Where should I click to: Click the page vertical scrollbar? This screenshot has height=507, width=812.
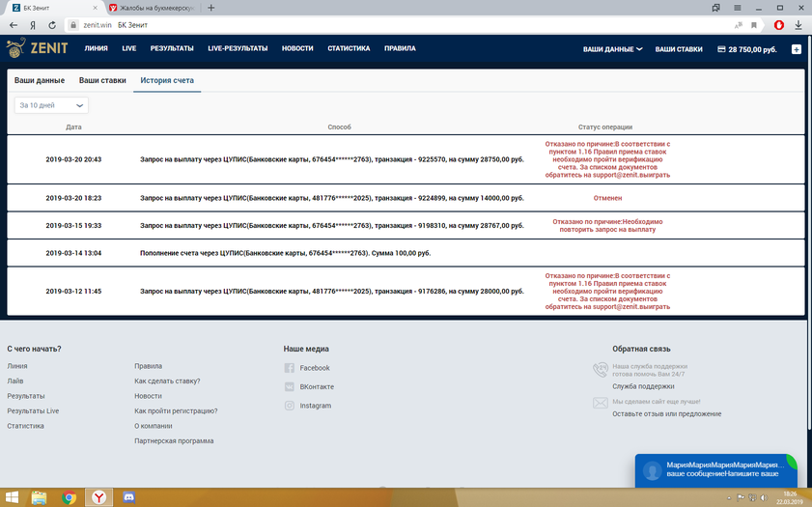(809, 233)
